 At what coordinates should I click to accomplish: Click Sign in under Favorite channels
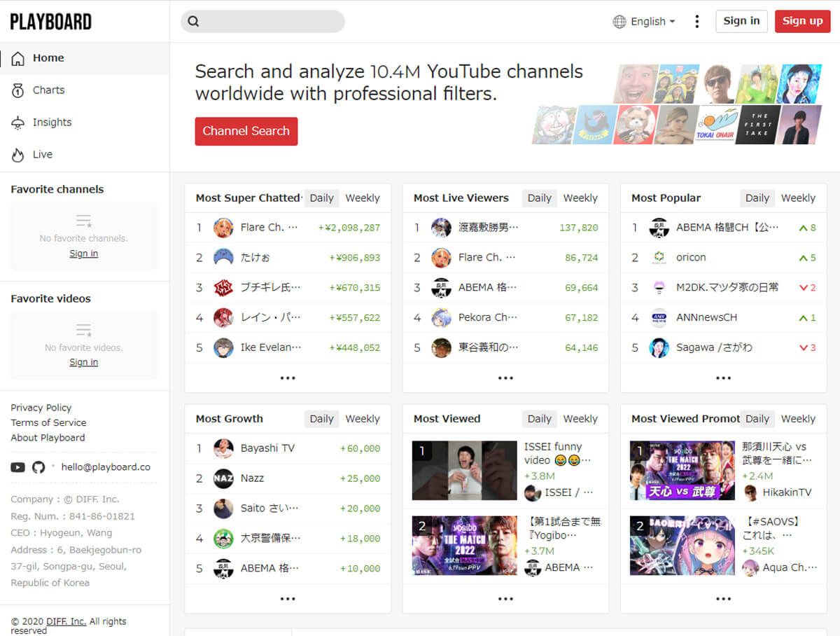click(83, 254)
